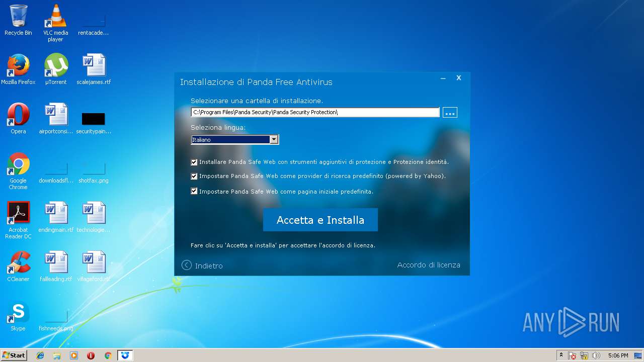Open airportconsi... Word document icon

56,119
